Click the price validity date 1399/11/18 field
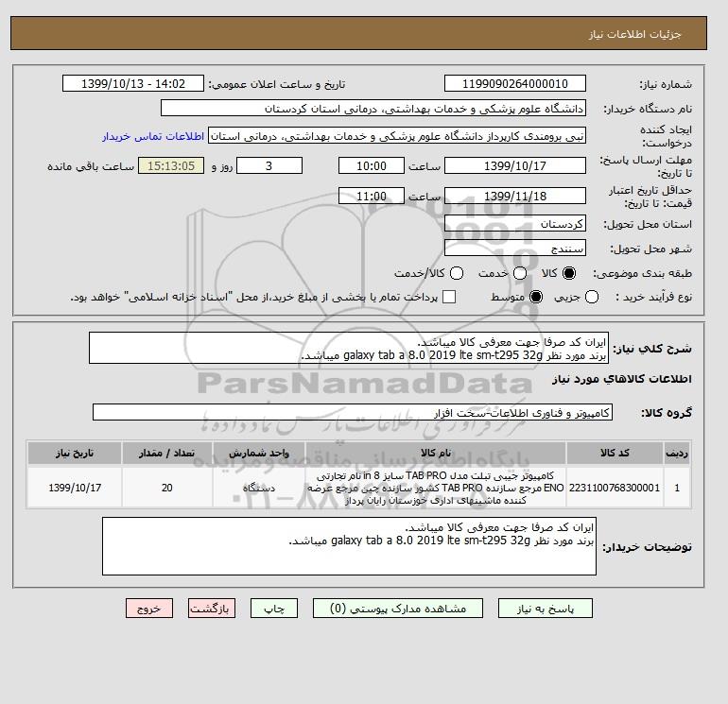 point(515,196)
